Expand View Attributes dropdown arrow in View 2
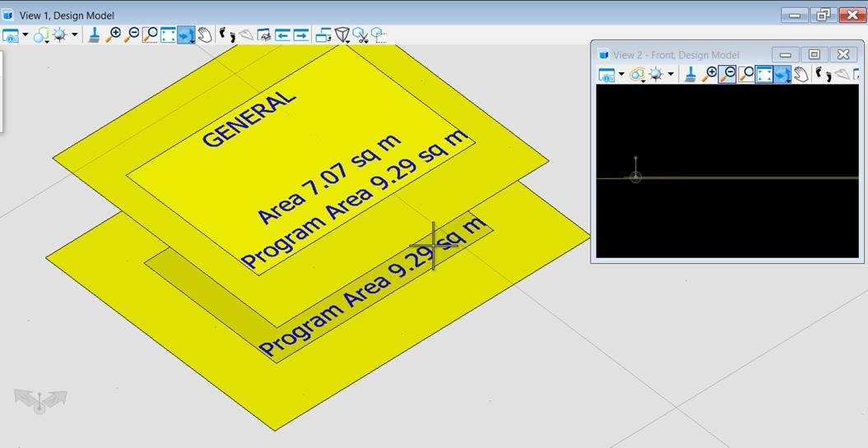 coord(622,74)
